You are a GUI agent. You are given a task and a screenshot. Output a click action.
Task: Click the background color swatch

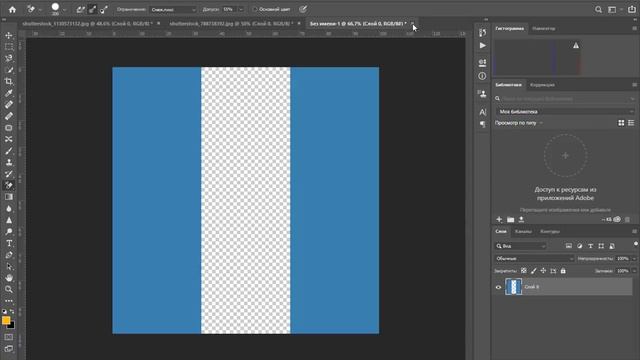tap(12, 326)
